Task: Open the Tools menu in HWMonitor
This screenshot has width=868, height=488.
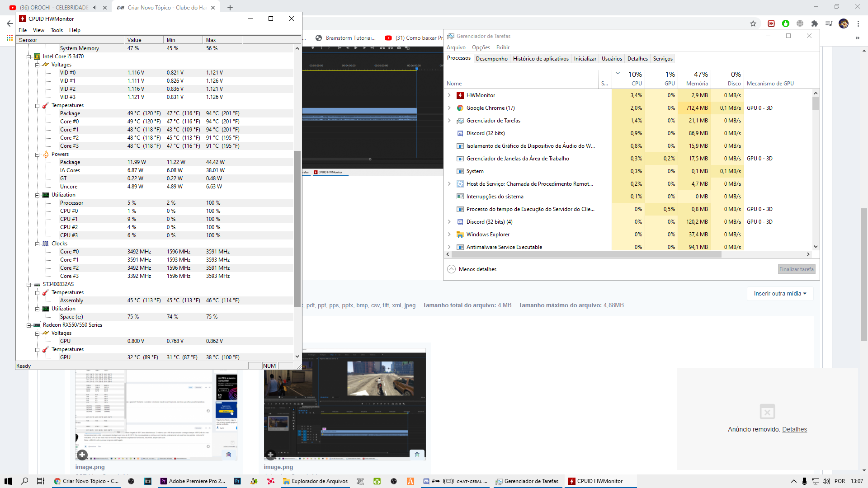Action: pos(57,30)
